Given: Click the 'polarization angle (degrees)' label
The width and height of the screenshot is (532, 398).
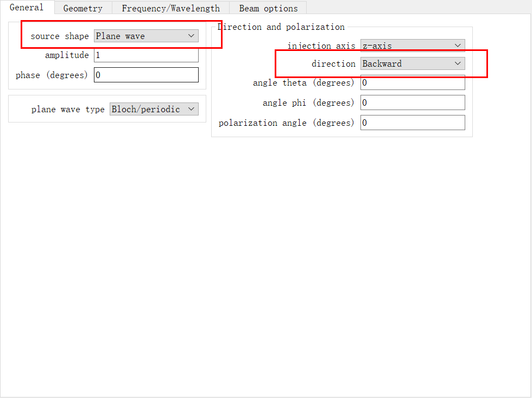Looking at the screenshot, I should pos(286,123).
